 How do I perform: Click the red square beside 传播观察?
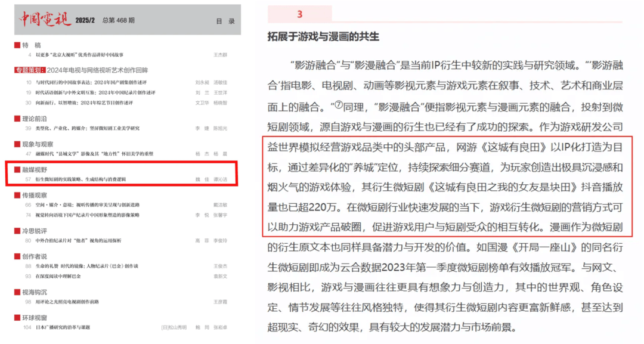(17, 195)
